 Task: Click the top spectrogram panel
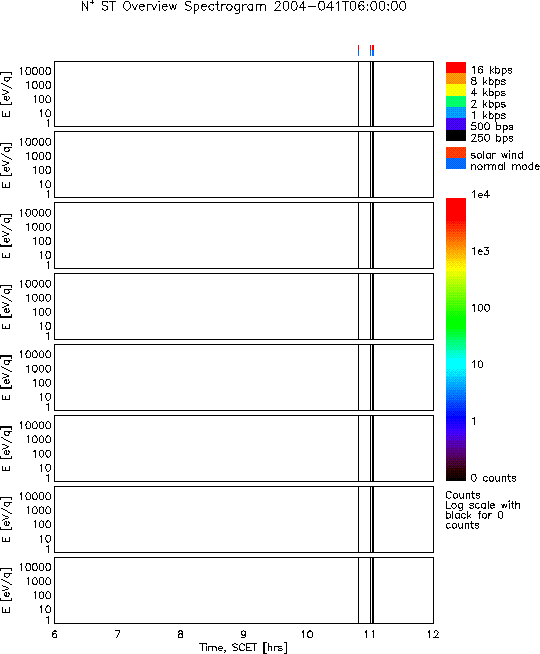244,94
